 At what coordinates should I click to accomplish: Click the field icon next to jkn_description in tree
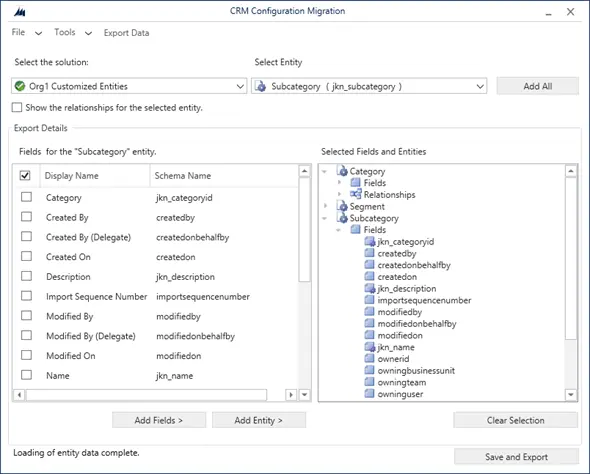coord(370,288)
